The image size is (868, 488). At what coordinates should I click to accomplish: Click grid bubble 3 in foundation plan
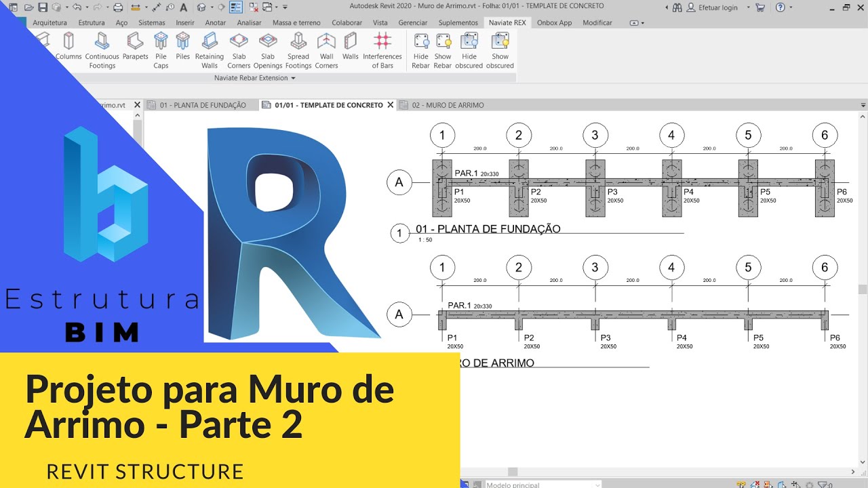(595, 136)
